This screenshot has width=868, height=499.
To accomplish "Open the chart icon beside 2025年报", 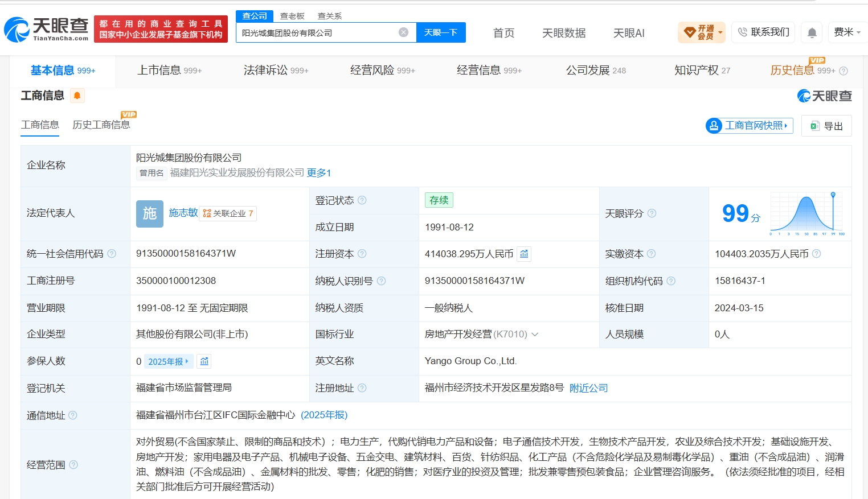I will (204, 361).
